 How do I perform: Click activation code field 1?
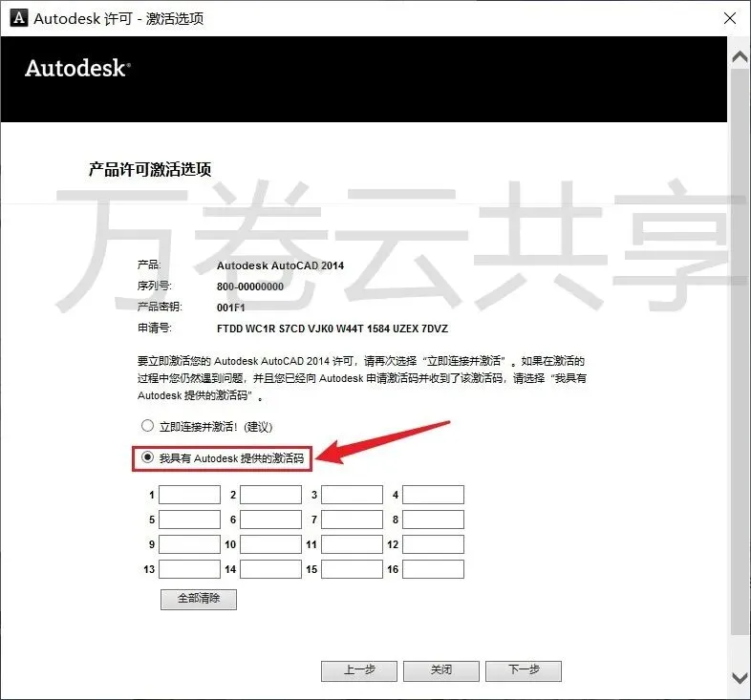coord(190,495)
